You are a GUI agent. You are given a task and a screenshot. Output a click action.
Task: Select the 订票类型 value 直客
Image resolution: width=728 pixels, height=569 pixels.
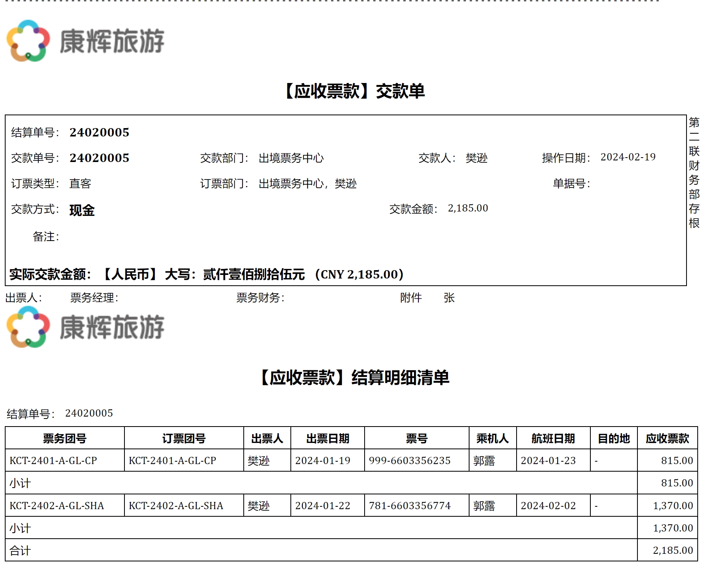tap(80, 184)
